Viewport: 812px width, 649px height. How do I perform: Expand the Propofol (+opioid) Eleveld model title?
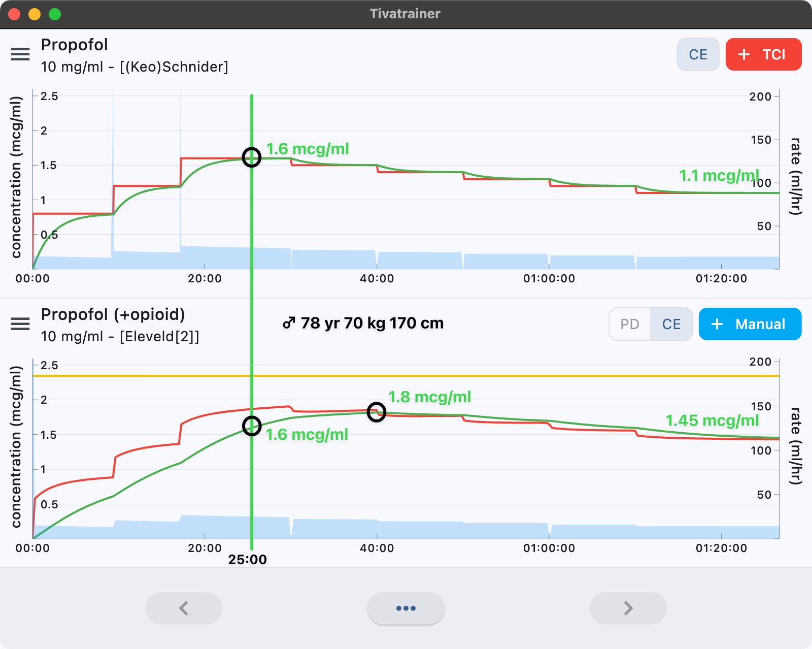tap(120, 324)
